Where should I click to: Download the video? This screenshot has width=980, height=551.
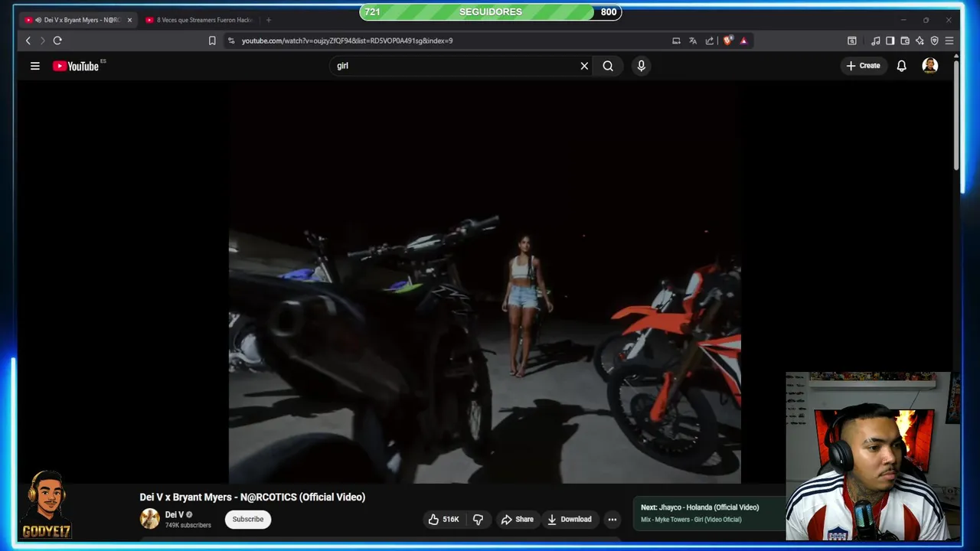pyautogui.click(x=569, y=519)
